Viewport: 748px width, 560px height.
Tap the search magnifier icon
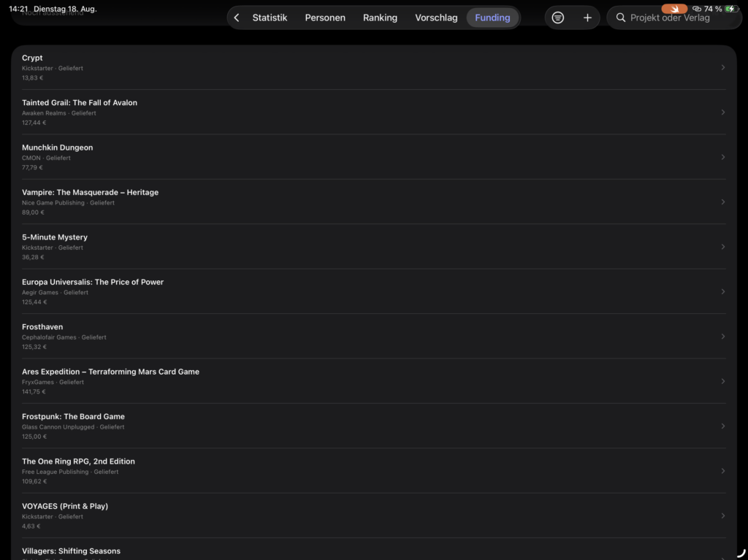[620, 18]
